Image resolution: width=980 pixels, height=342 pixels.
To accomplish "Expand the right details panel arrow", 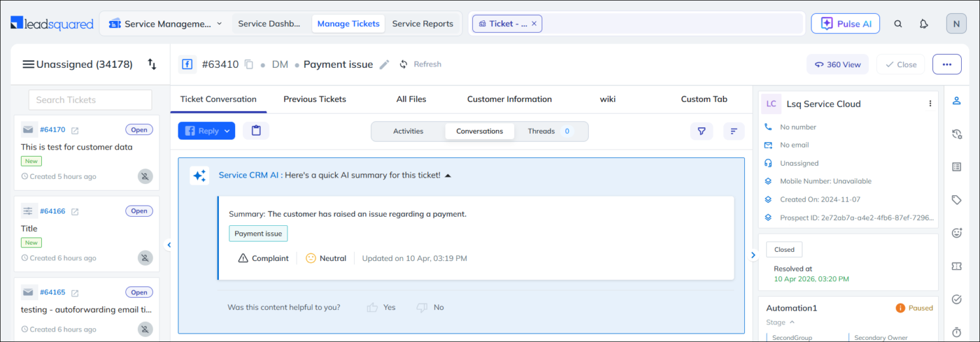I will tap(753, 255).
